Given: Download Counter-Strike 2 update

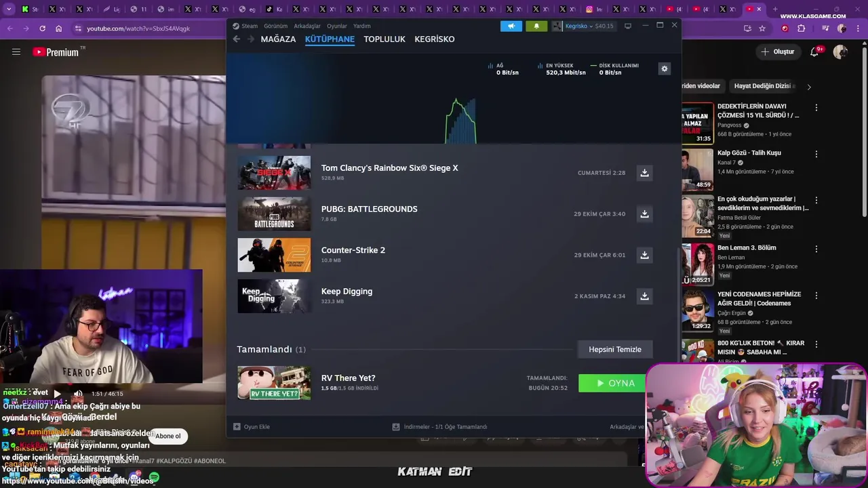Looking at the screenshot, I should (644, 255).
